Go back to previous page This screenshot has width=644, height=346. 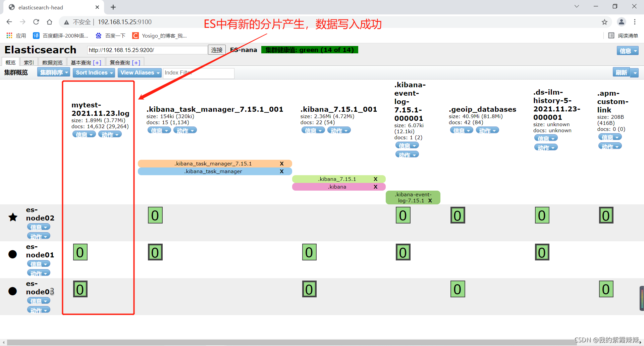tap(9, 22)
